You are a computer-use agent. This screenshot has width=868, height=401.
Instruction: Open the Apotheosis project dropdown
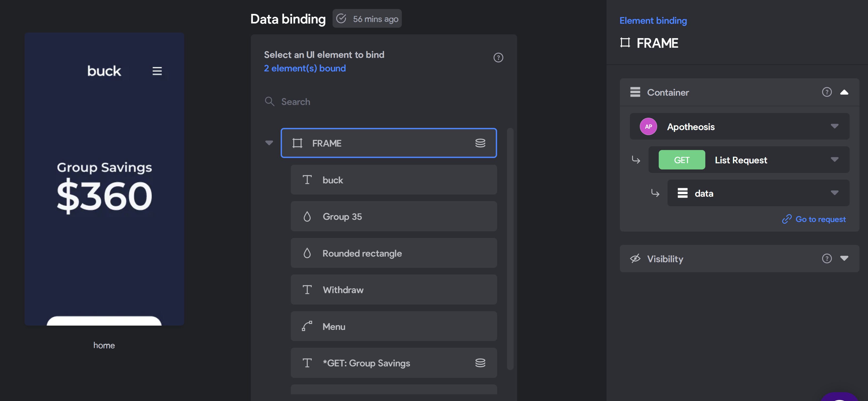[x=740, y=127]
